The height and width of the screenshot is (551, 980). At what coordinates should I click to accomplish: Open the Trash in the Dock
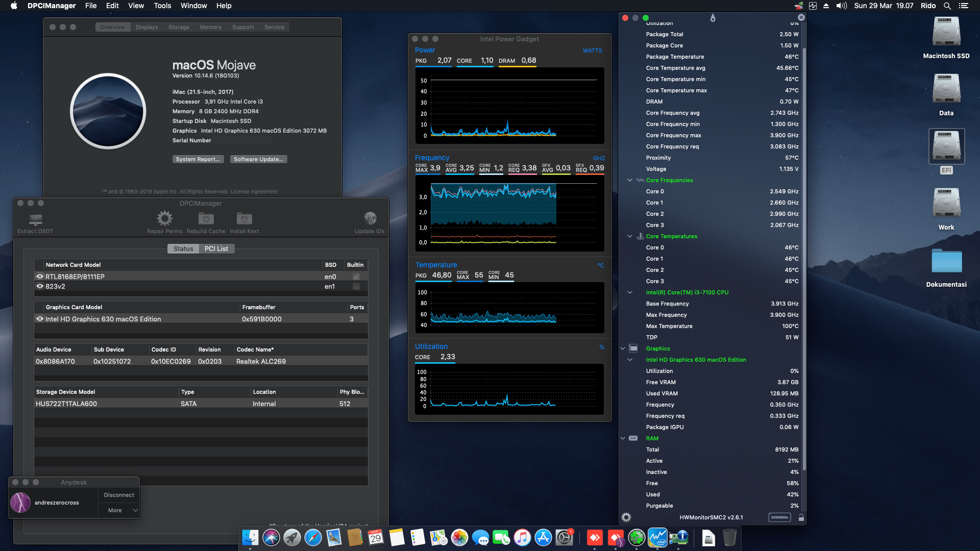(x=729, y=538)
